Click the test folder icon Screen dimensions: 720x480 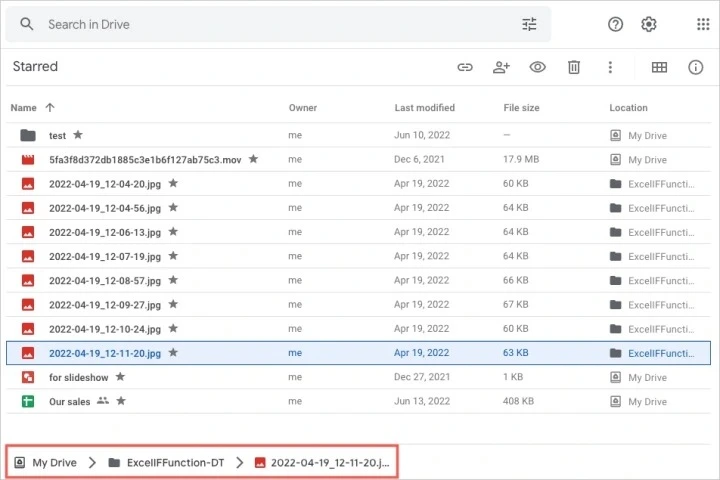pyautogui.click(x=28, y=135)
